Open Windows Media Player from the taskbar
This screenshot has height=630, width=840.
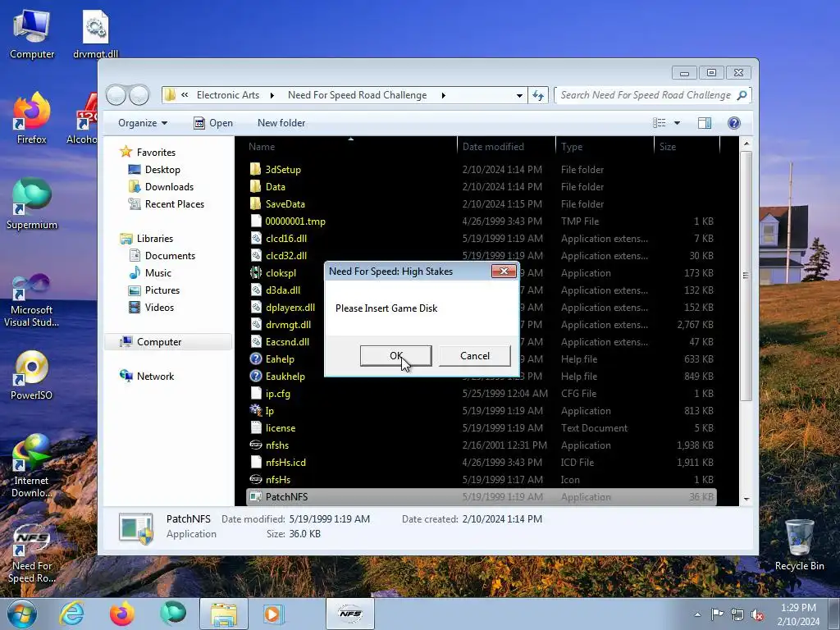click(273, 614)
